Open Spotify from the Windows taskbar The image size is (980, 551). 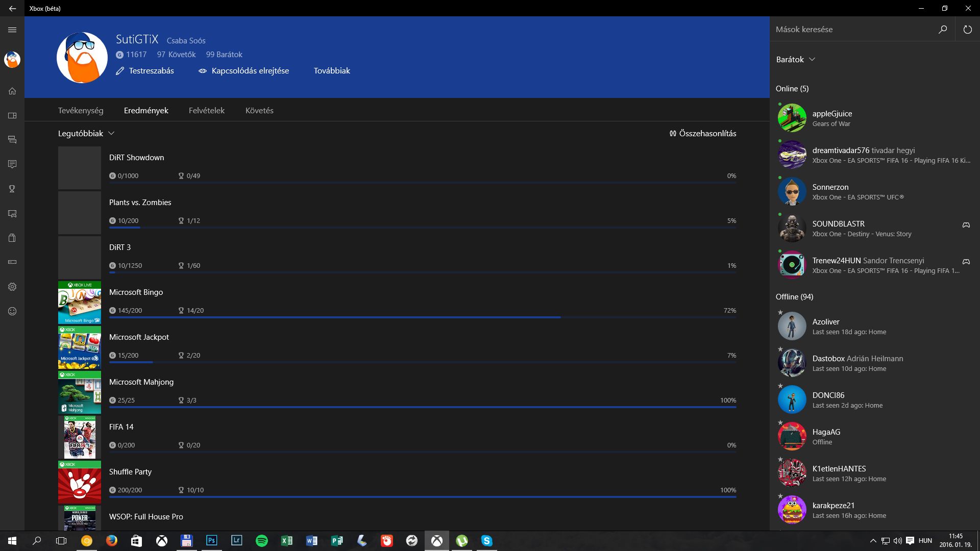click(261, 541)
